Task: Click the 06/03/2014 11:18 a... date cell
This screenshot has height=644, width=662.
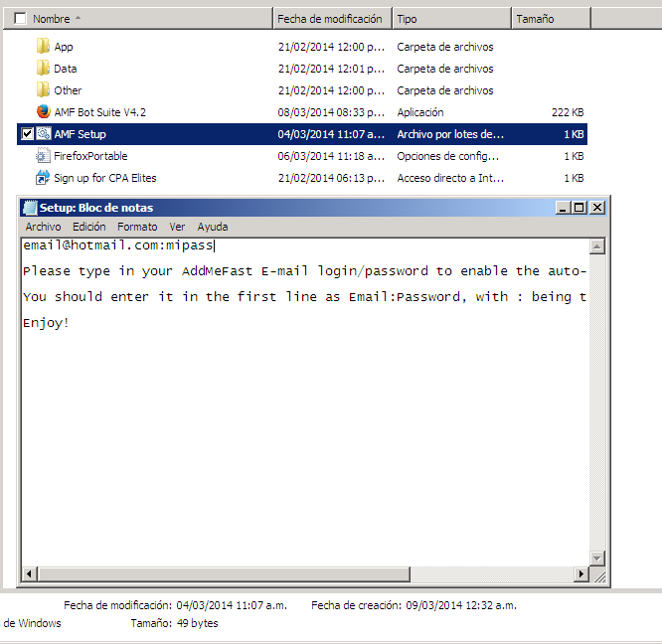Action: point(331,156)
